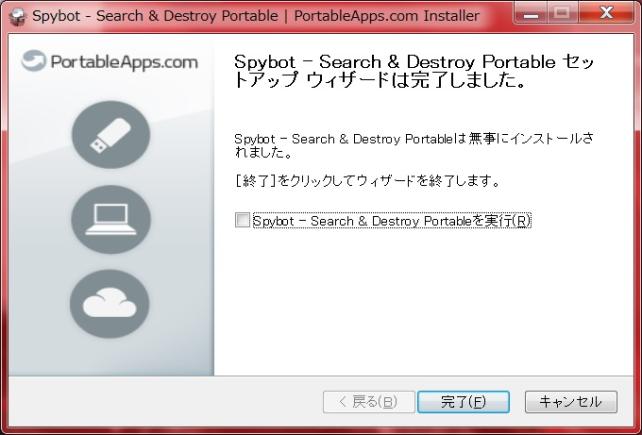
Task: Click the キャンセル cancel button
Action: tap(571, 402)
